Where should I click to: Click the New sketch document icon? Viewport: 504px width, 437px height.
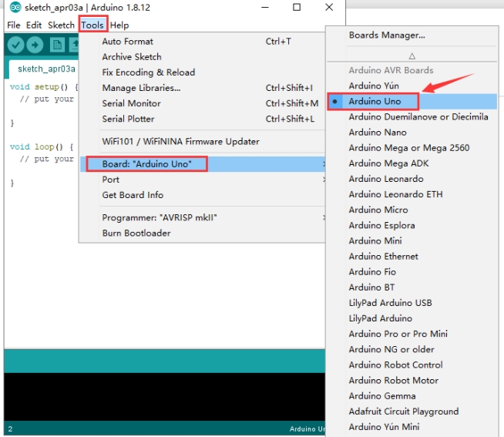click(x=57, y=45)
